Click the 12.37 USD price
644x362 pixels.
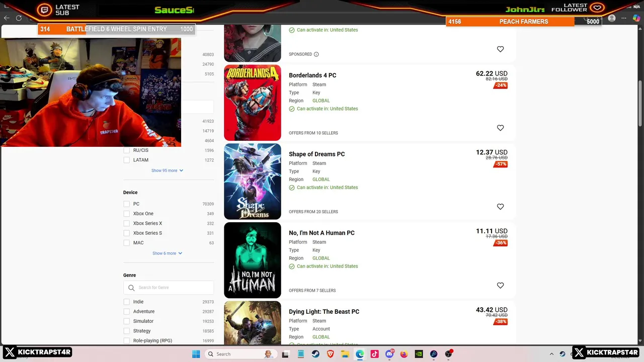point(492,152)
